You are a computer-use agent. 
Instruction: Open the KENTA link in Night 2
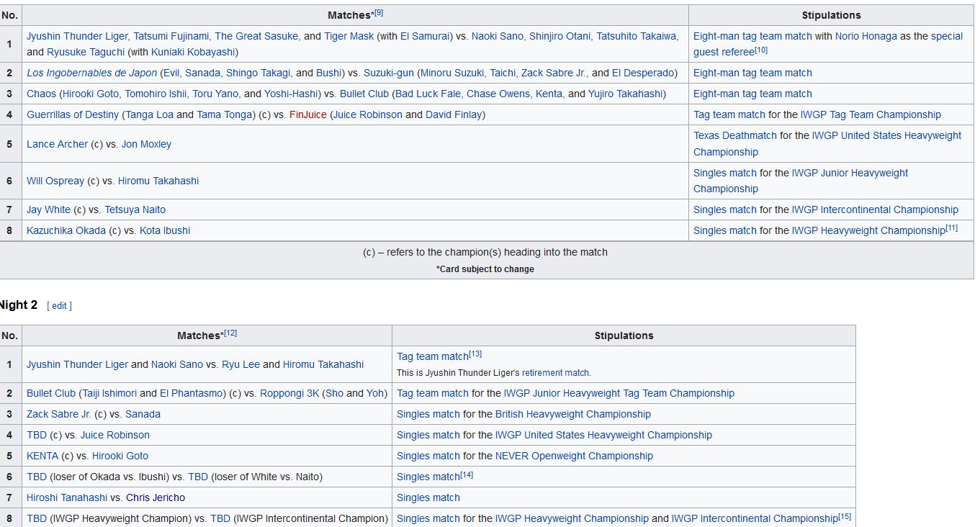[x=42, y=456]
